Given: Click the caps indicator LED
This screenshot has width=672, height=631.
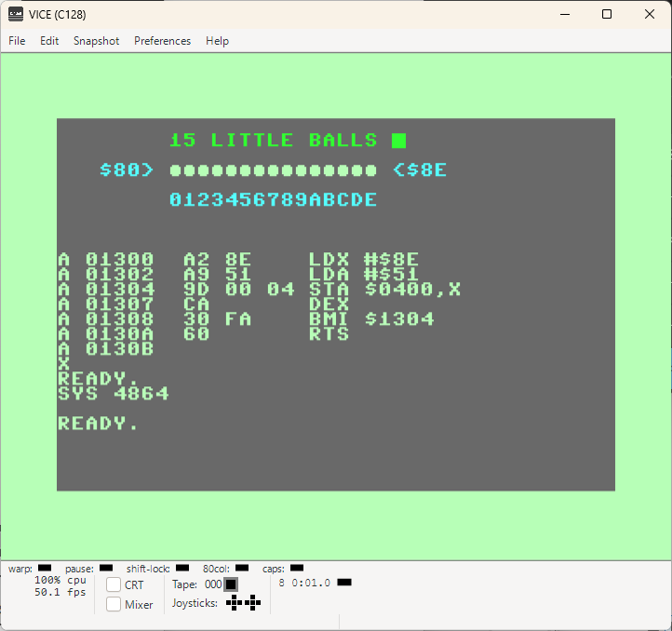Looking at the screenshot, I should [x=297, y=568].
